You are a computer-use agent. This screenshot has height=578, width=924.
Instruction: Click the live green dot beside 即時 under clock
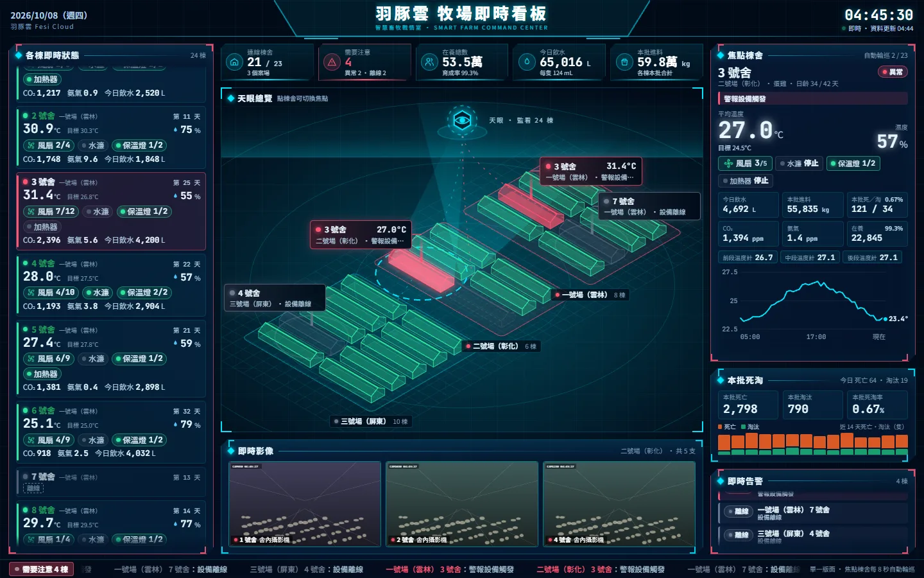click(844, 28)
